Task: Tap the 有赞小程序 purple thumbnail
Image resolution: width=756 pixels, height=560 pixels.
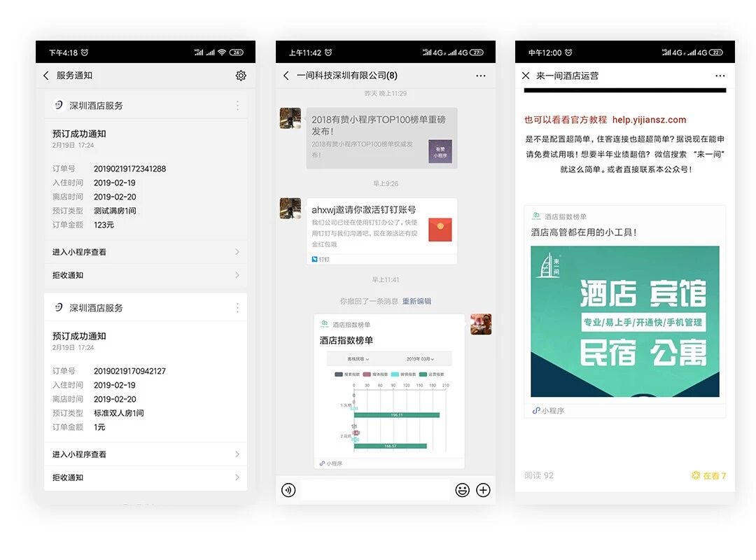Action: (440, 151)
